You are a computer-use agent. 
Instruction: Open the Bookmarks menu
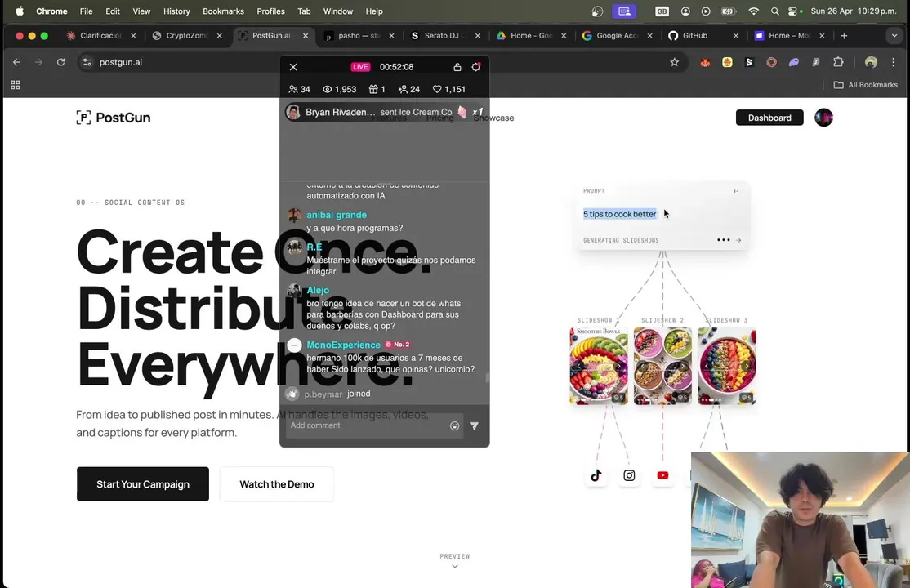click(224, 11)
